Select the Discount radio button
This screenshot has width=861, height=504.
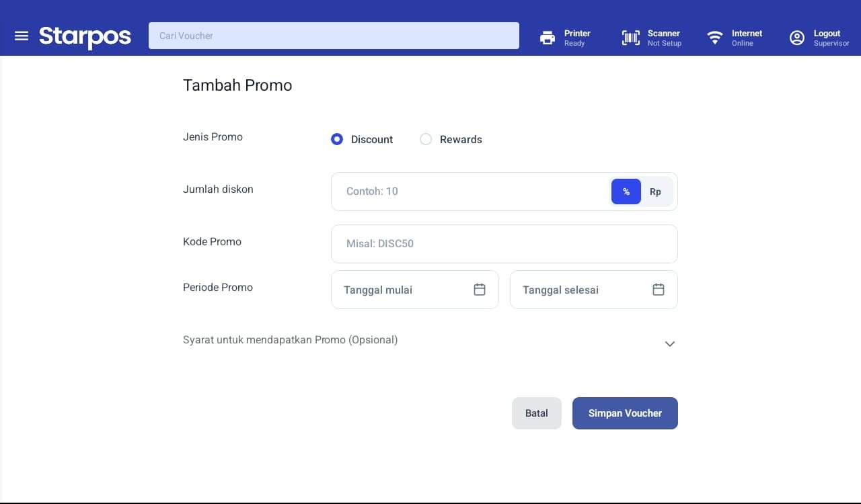click(337, 139)
